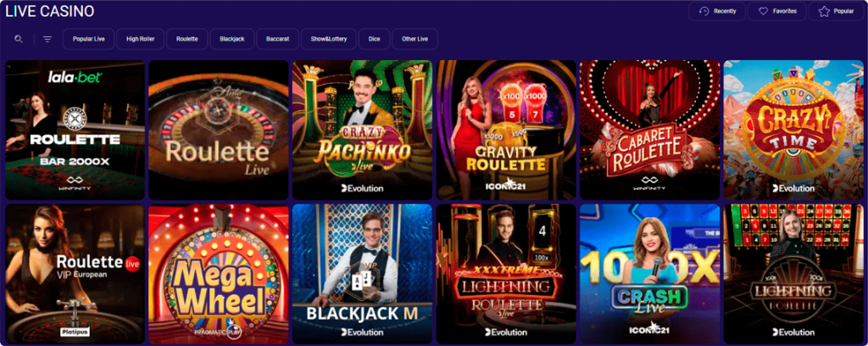Select the Show&Lottery category
868x346 pixels.
coord(329,39)
